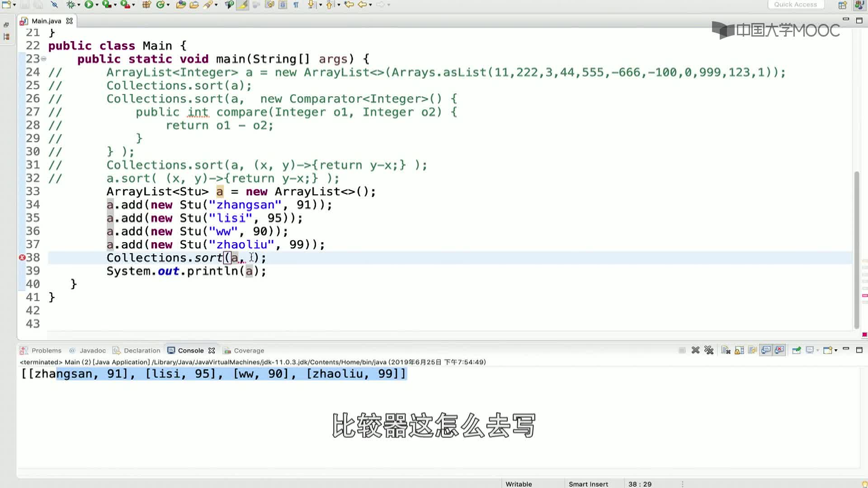The width and height of the screenshot is (868, 488).
Task: Click Remove All Terminated Launches icon
Action: (709, 350)
